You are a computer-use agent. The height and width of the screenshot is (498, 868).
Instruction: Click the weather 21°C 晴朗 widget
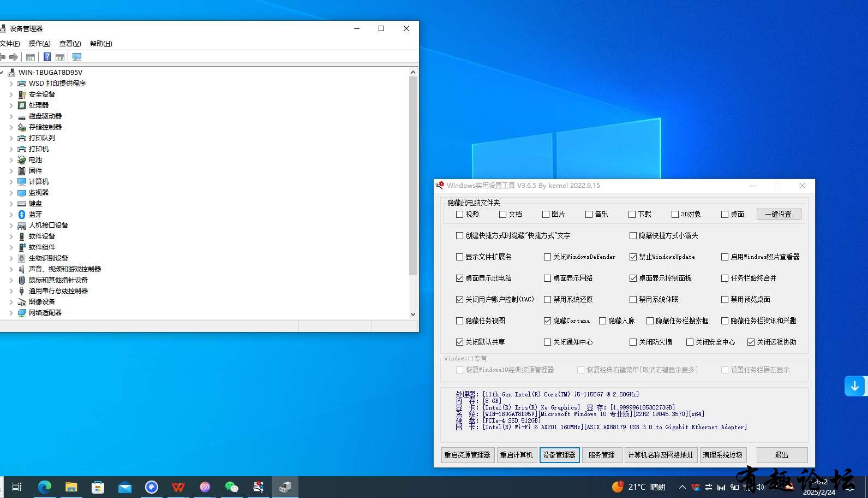click(x=638, y=487)
